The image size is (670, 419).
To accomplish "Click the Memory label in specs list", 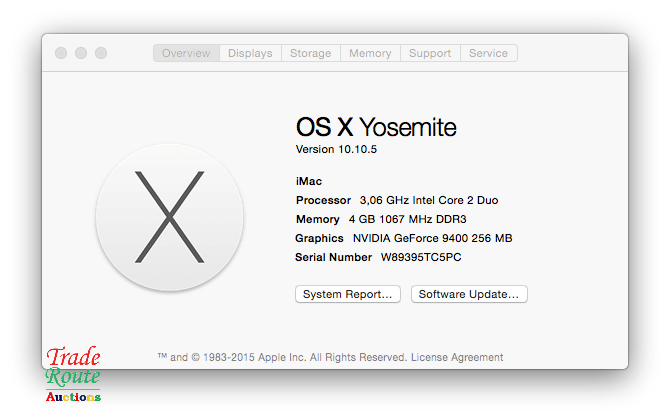I will [317, 219].
